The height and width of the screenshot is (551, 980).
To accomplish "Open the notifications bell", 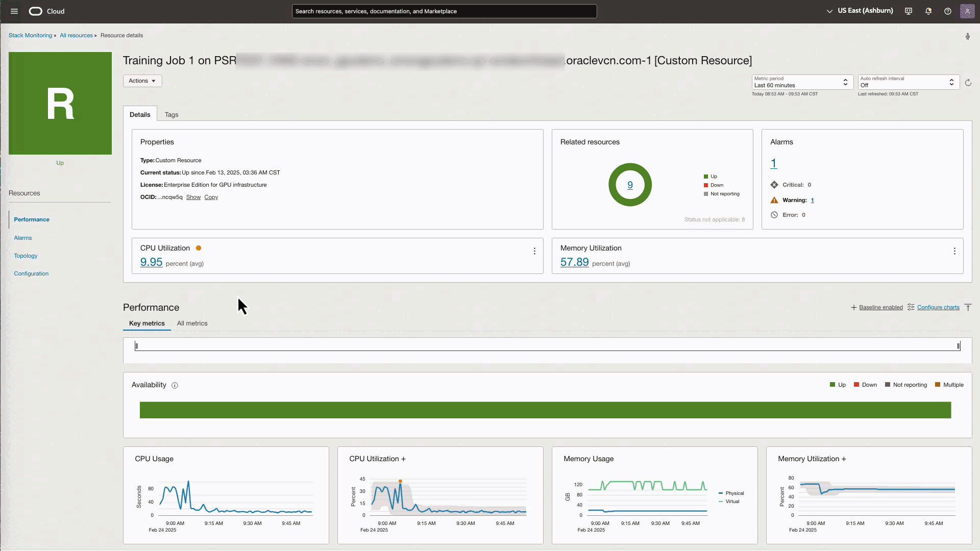I will click(928, 11).
